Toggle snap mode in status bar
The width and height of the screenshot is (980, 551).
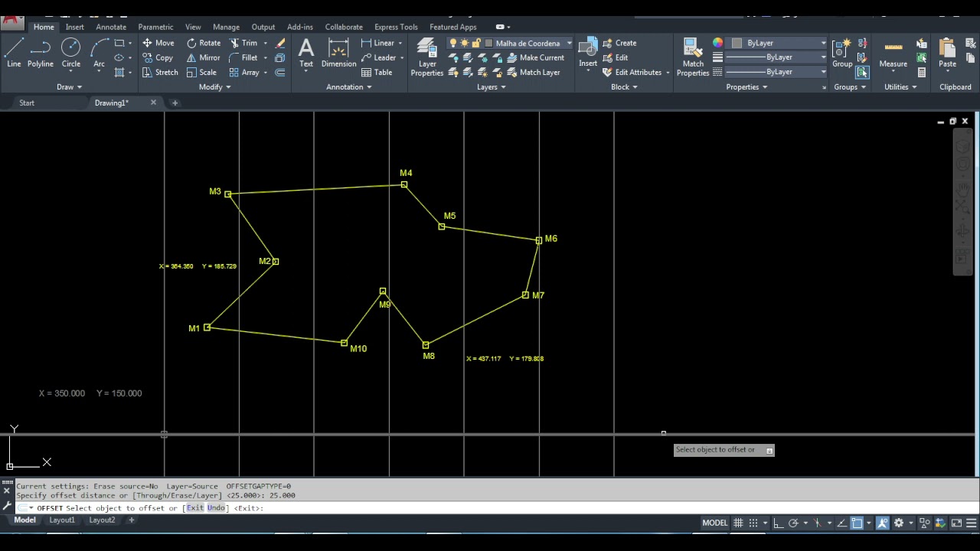point(753,523)
